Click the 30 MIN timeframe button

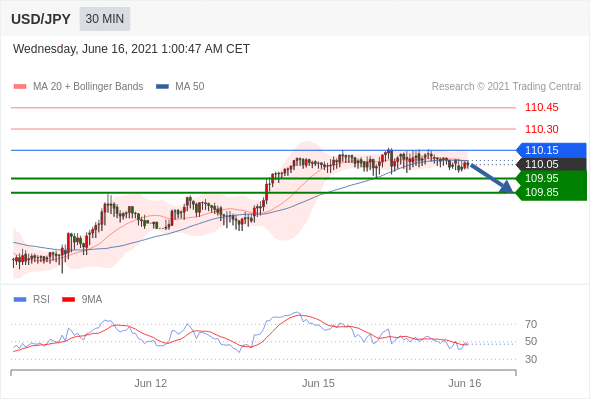(105, 19)
